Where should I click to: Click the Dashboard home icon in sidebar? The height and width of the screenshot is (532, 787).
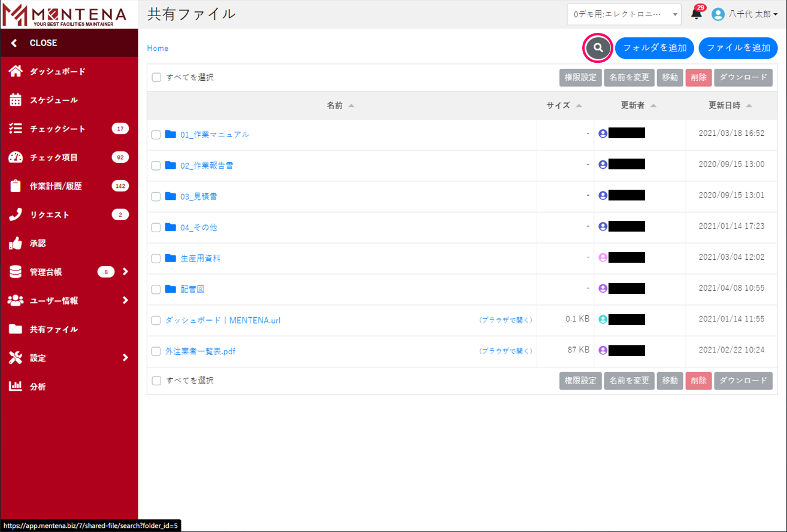coord(16,72)
